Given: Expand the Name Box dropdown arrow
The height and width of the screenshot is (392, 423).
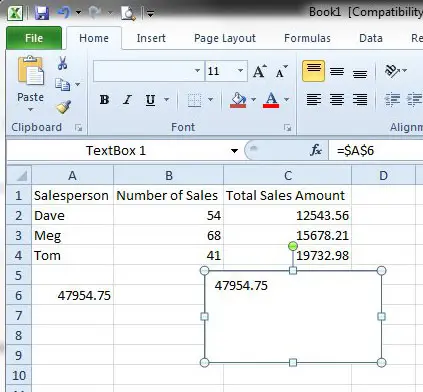Looking at the screenshot, I should pyautogui.click(x=234, y=151).
